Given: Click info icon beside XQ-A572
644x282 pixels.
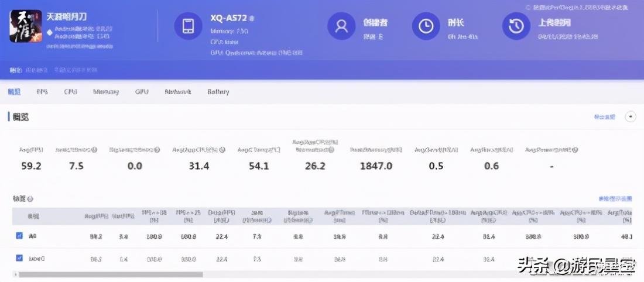Looking at the screenshot, I should (252, 19).
